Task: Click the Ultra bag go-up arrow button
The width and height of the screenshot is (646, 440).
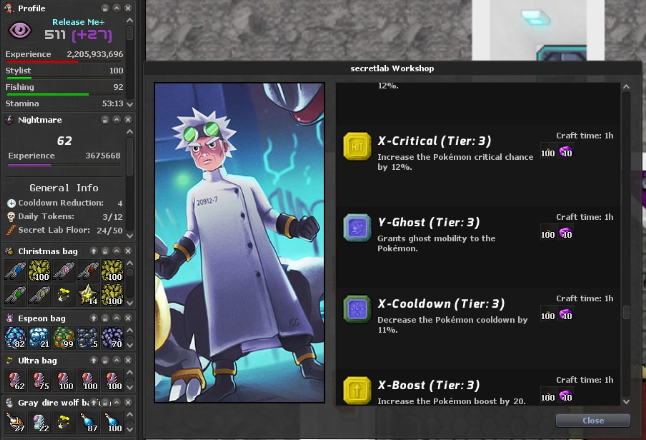Action: (94, 360)
